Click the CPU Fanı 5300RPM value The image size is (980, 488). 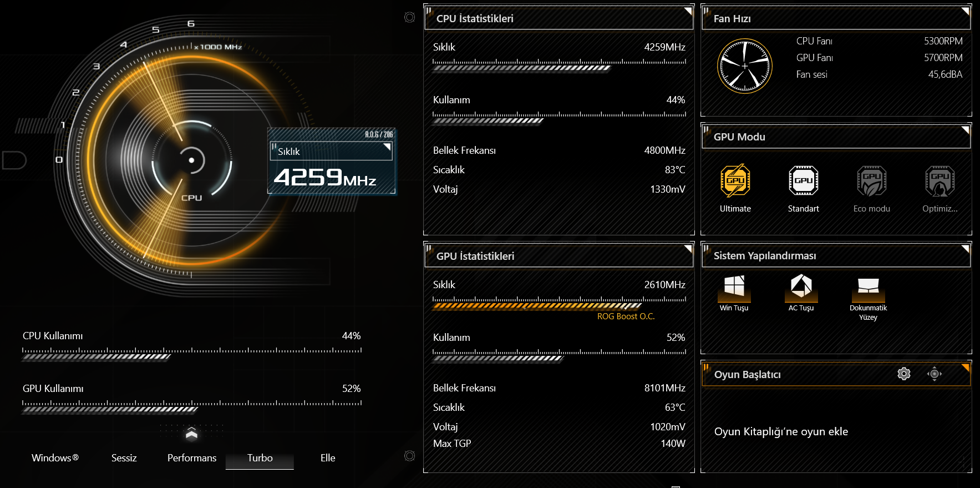943,41
